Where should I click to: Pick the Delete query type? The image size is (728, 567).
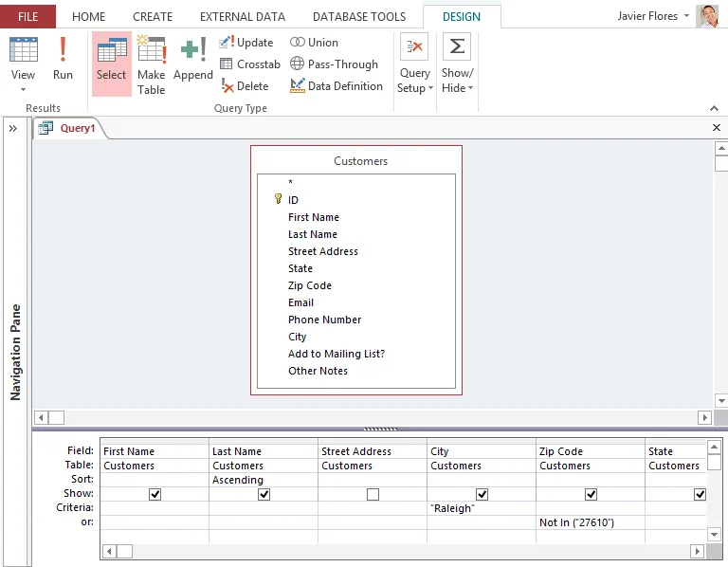[245, 86]
